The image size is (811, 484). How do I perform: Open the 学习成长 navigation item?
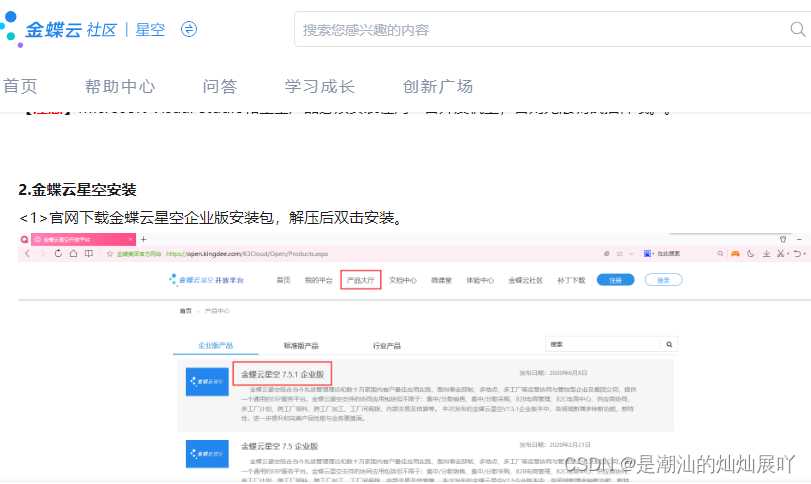tap(320, 86)
